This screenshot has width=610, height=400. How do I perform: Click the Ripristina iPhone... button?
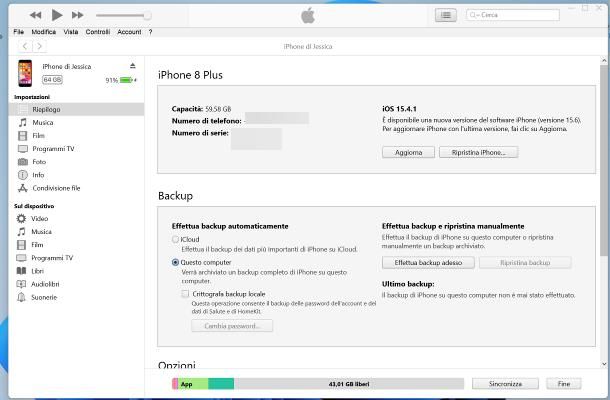[479, 153]
